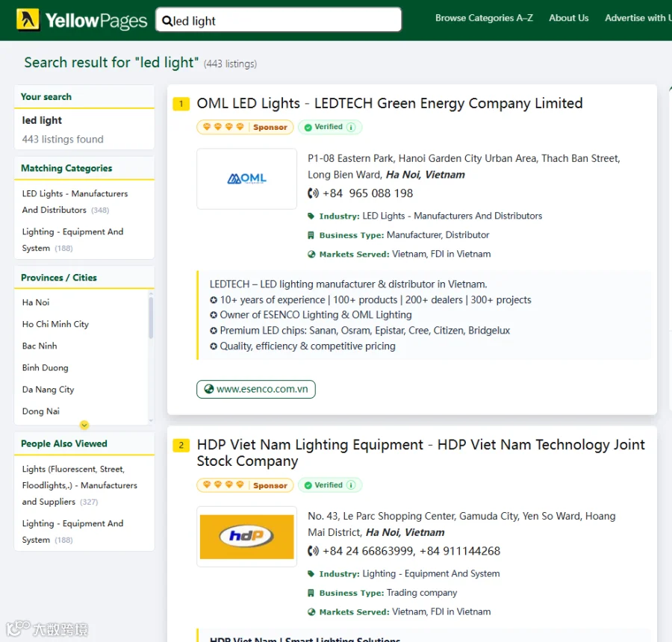Click listing number 1 yellow badge
The image size is (672, 642).
click(x=181, y=104)
